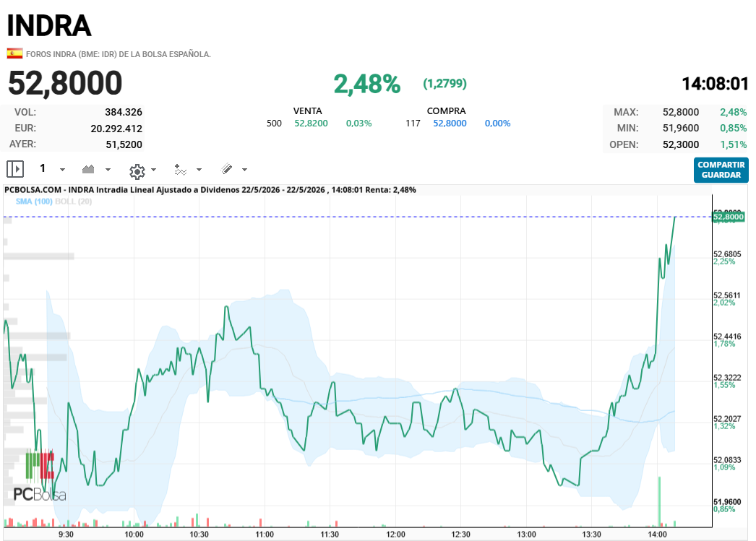The image size is (756, 541).
Task: Click the 9:30 time axis label
Action: [66, 534]
